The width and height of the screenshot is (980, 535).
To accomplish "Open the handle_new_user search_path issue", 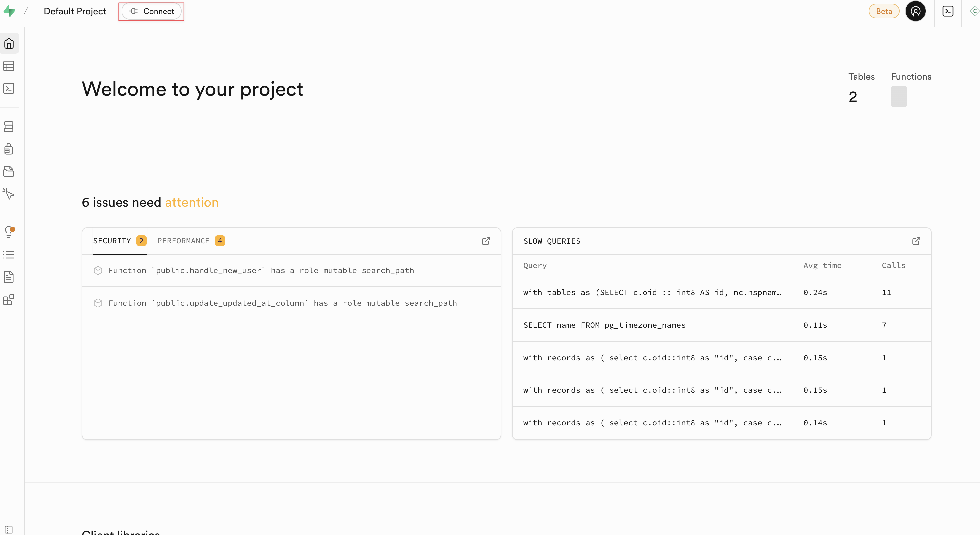I will pos(261,270).
